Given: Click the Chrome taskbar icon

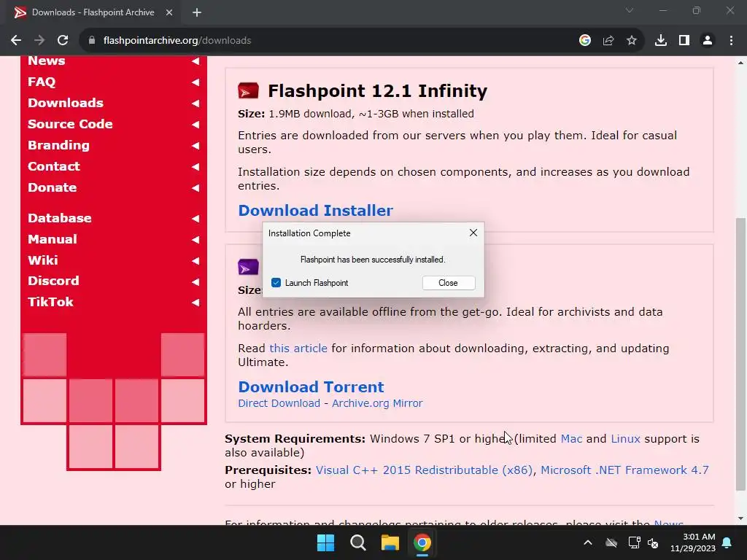Looking at the screenshot, I should (422, 542).
